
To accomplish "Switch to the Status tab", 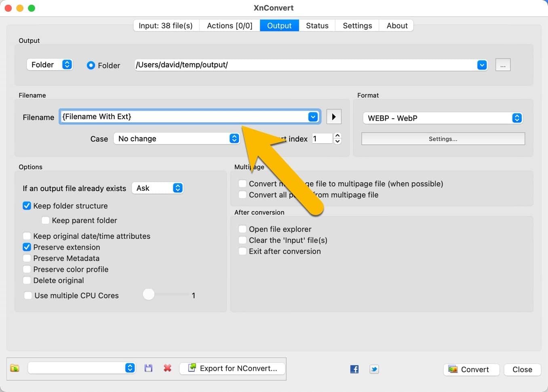I will point(317,25).
